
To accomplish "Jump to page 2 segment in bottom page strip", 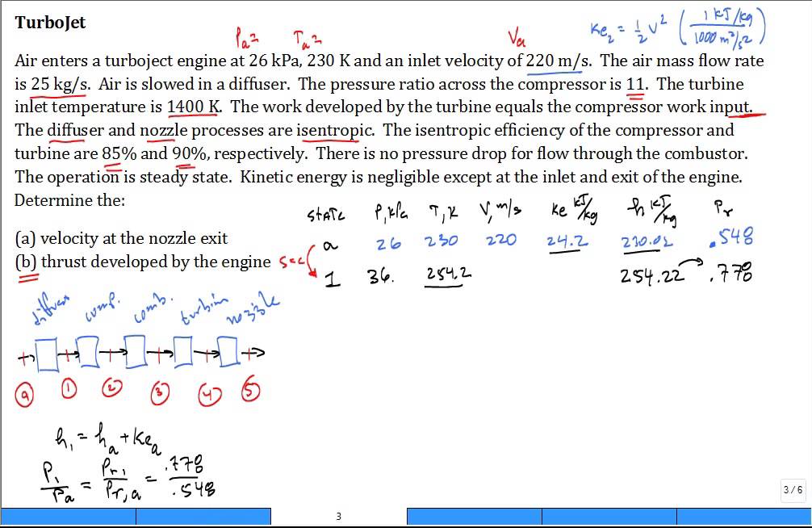I will (203, 516).
